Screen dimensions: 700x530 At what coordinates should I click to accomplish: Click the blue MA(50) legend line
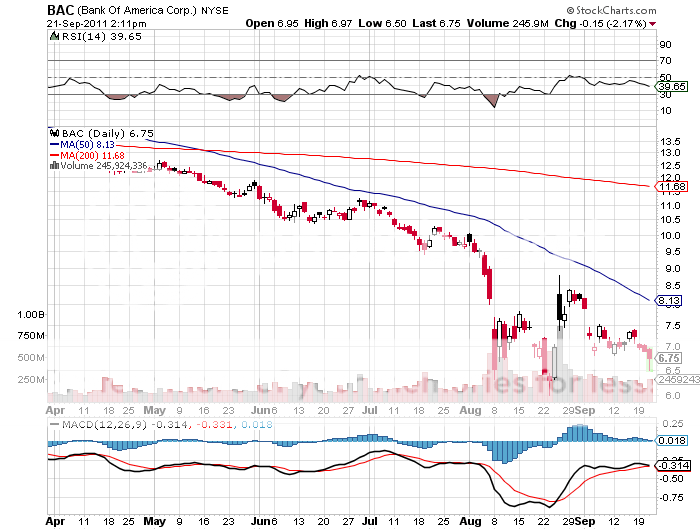[x=54, y=144]
